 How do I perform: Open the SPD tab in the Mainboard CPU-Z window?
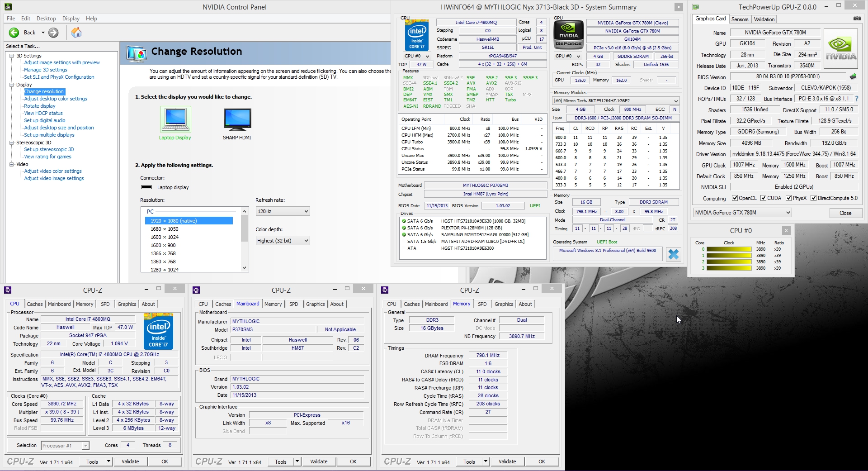(x=294, y=304)
